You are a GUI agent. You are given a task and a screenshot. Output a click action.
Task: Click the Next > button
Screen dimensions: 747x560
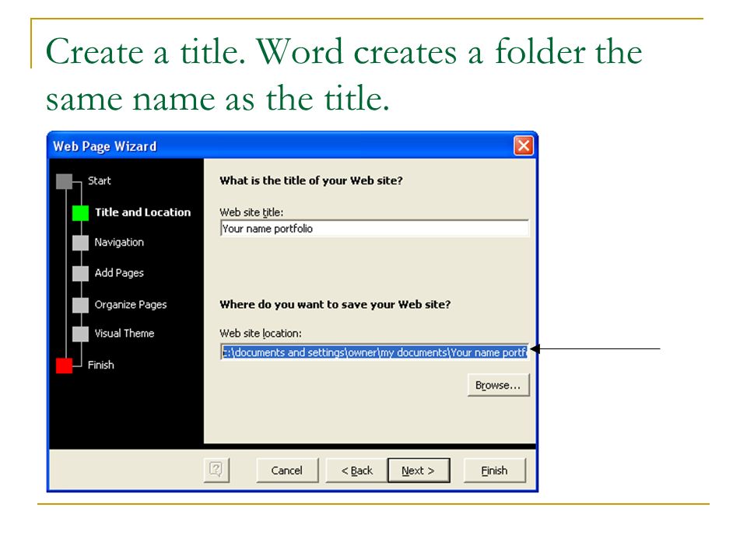coord(419,471)
